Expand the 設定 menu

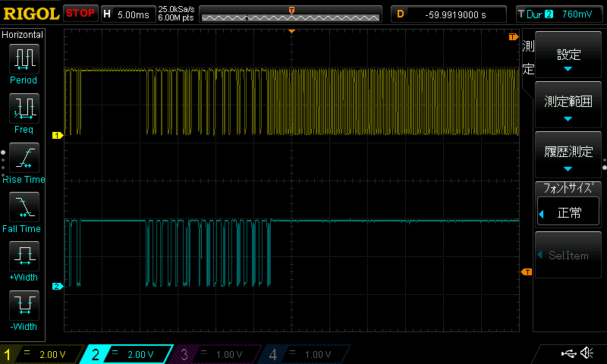tap(568, 55)
